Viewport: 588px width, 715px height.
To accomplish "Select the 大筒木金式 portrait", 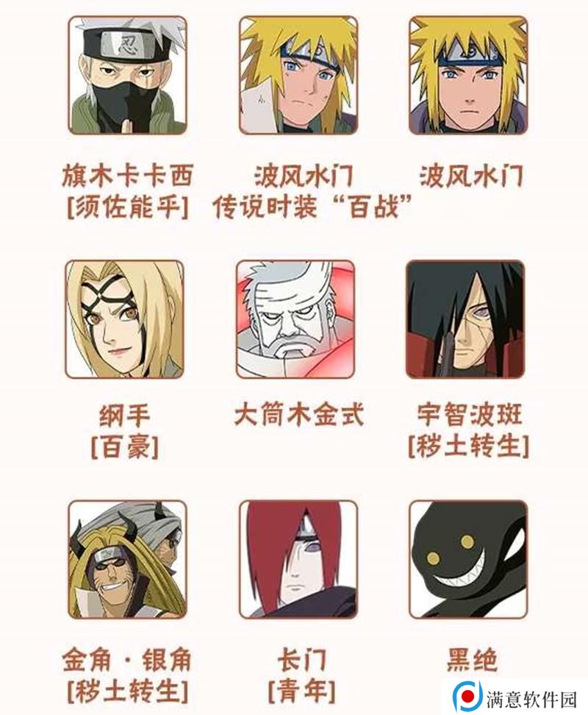I will tap(295, 320).
